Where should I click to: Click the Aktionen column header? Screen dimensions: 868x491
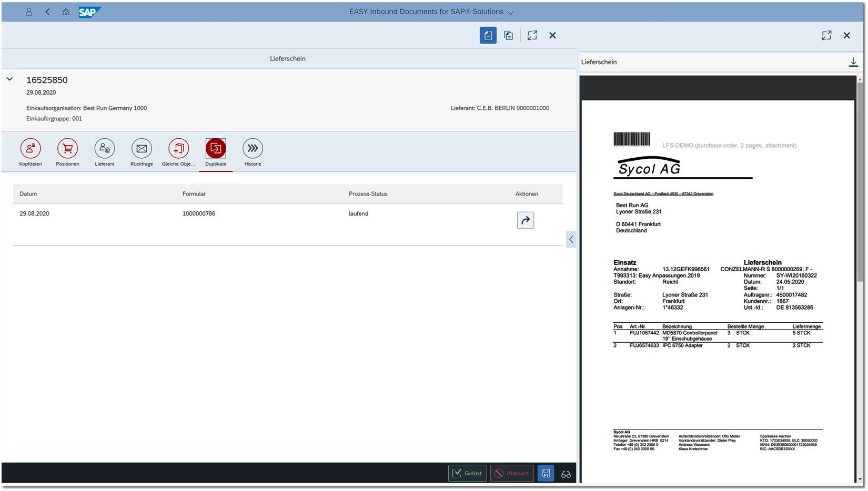point(527,194)
